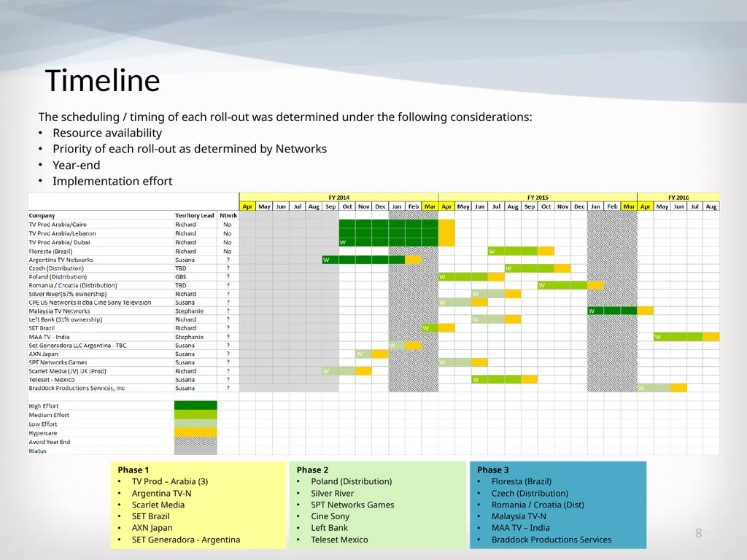Select the 'Teleset - Mexico' row label
Image resolution: width=747 pixels, height=560 pixels.
(x=52, y=379)
